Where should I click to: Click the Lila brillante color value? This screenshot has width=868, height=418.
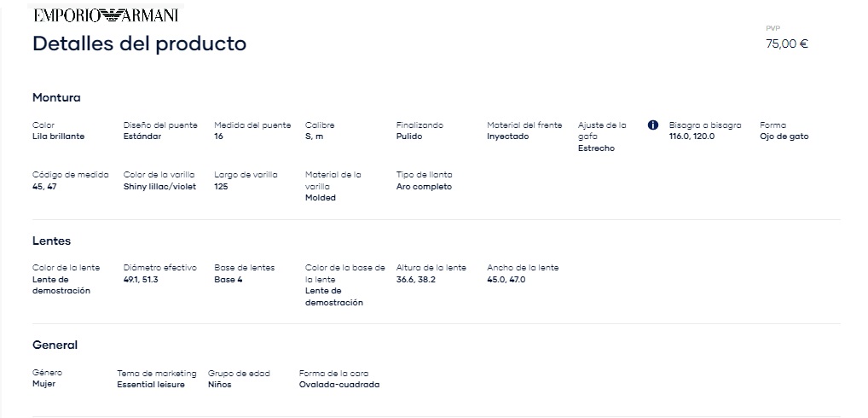[59, 136]
